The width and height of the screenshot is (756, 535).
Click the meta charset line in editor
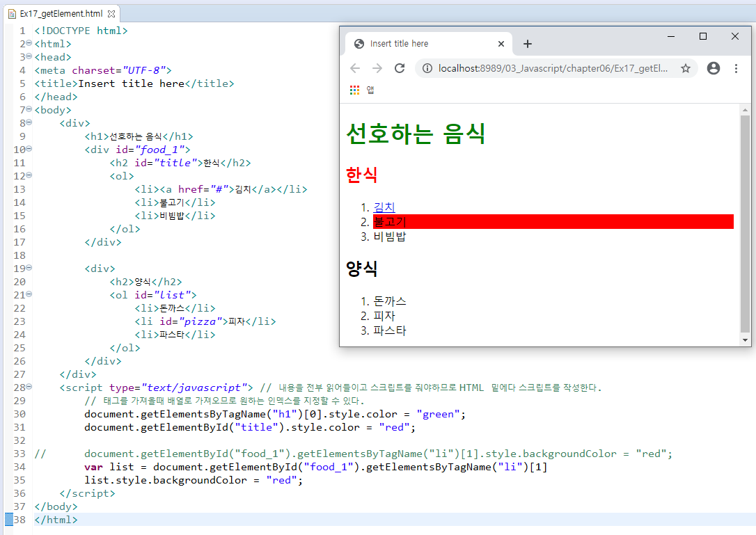pos(103,70)
